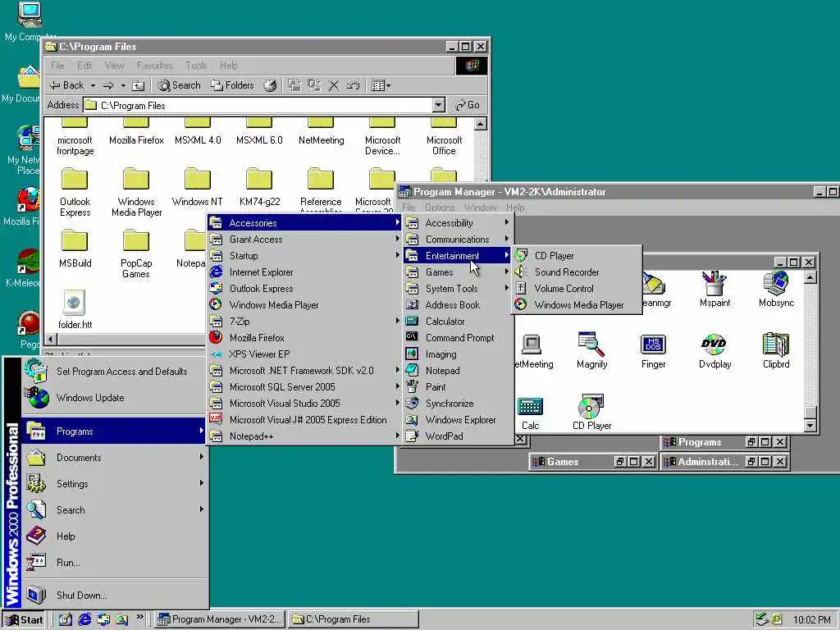840x630 pixels.
Task: Click the Start button on taskbar
Action: 24,620
